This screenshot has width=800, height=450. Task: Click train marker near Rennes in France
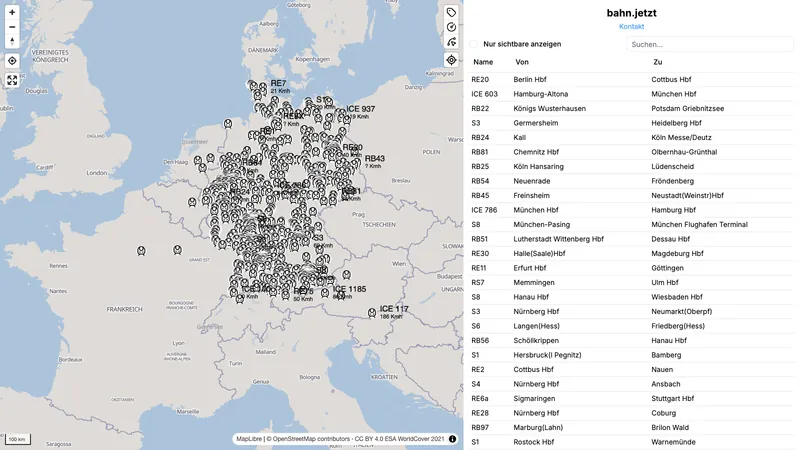[141, 251]
